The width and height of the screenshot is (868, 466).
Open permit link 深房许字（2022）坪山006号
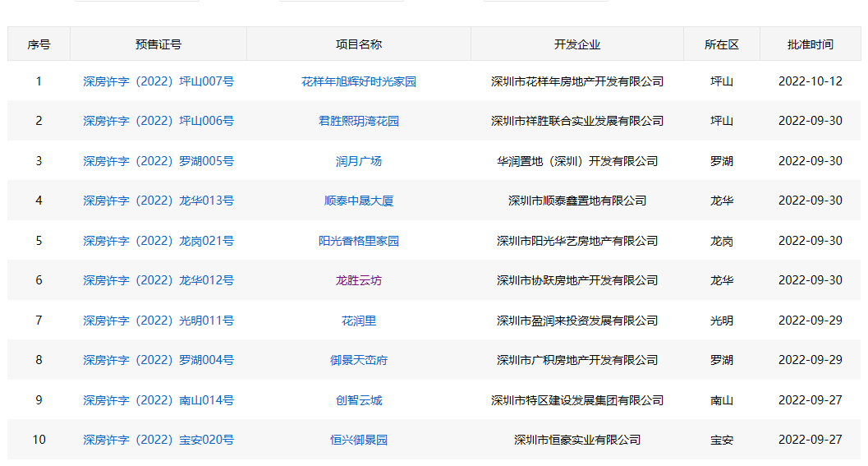point(158,121)
